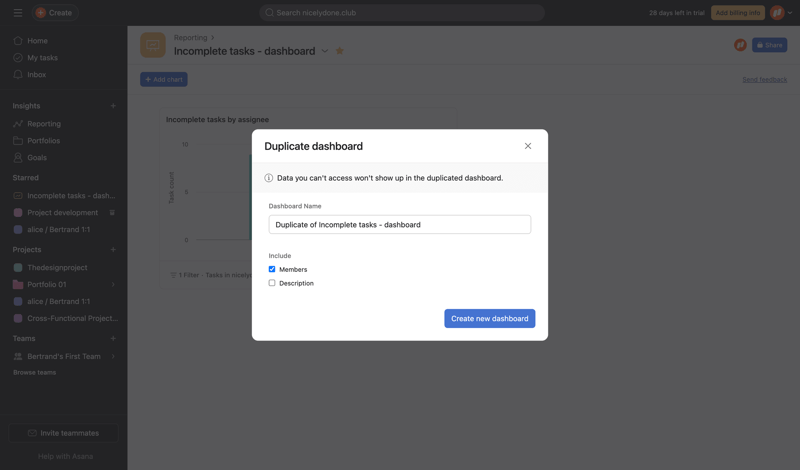The height and width of the screenshot is (470, 800).
Task: Click Create new dashboard button
Action: [489, 318]
